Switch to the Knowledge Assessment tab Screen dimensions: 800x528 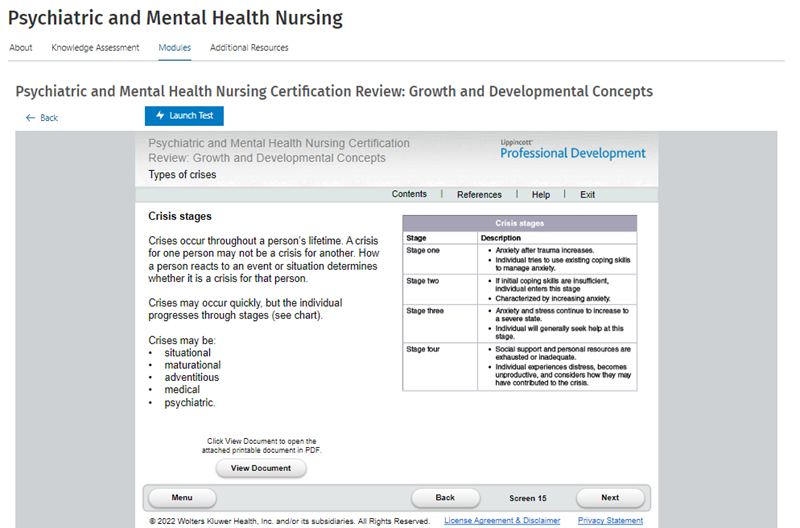point(95,48)
